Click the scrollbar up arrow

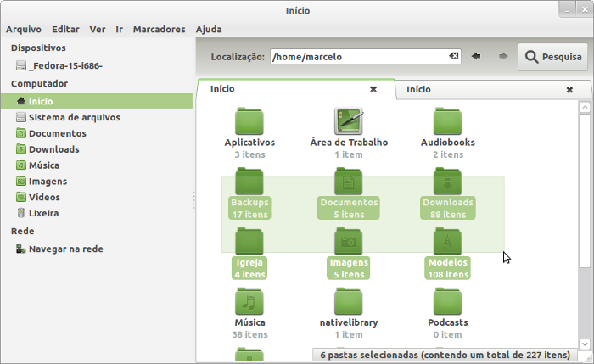coord(585,107)
